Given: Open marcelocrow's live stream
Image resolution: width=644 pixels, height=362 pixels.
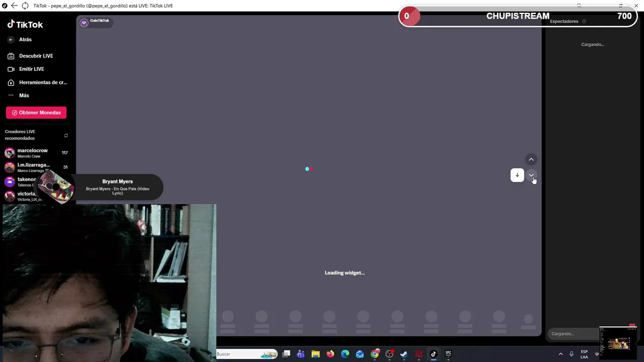Looking at the screenshot, I should (36, 153).
